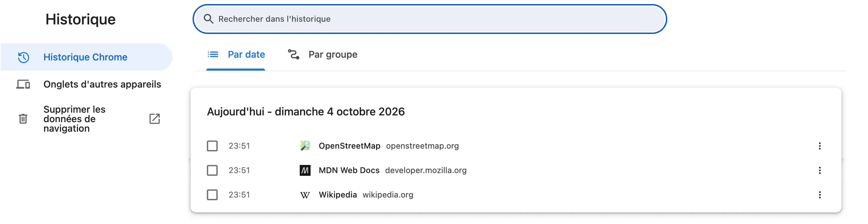Open more actions for Wikipedia
The width and height of the screenshot is (868, 224).
[x=820, y=195]
